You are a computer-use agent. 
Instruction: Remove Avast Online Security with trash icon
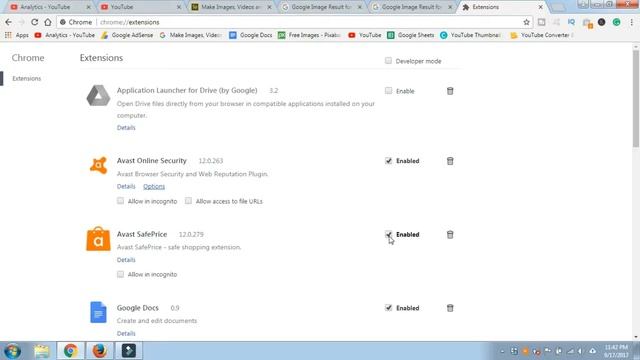(450, 161)
